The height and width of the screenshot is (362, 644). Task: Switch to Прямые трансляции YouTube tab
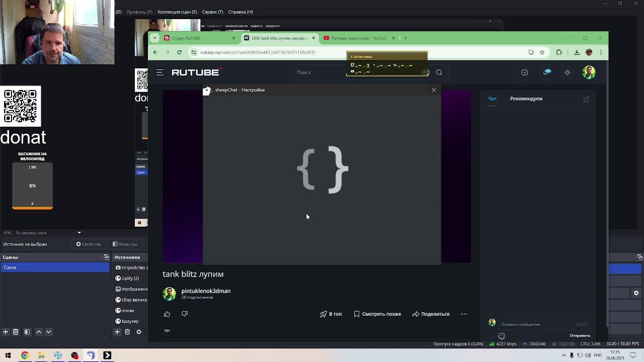point(359,38)
